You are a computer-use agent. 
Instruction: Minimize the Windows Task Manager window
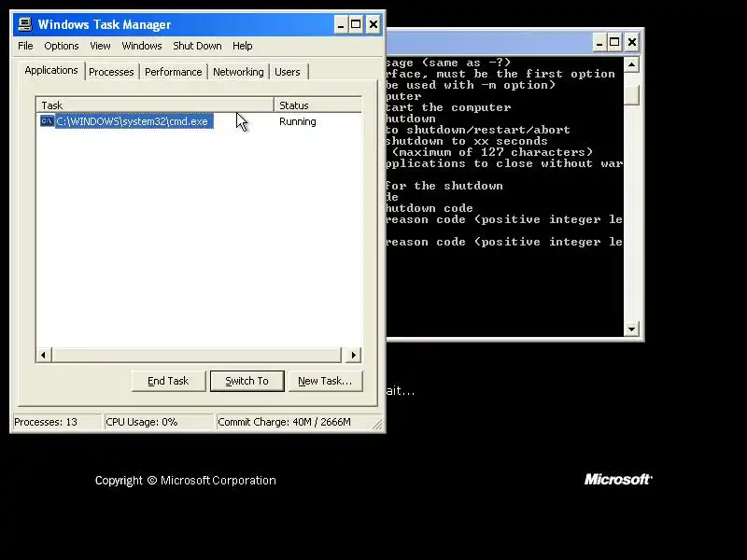pyautogui.click(x=340, y=24)
